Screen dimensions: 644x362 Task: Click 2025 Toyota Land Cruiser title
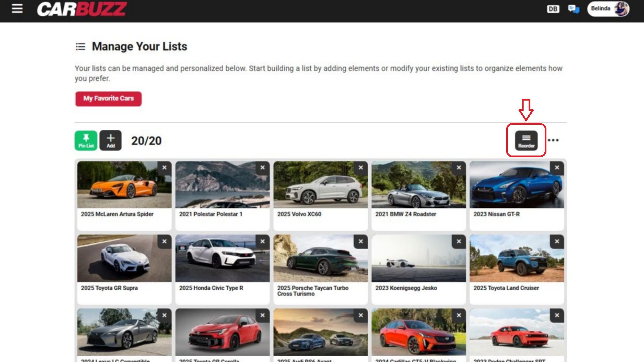(506, 288)
